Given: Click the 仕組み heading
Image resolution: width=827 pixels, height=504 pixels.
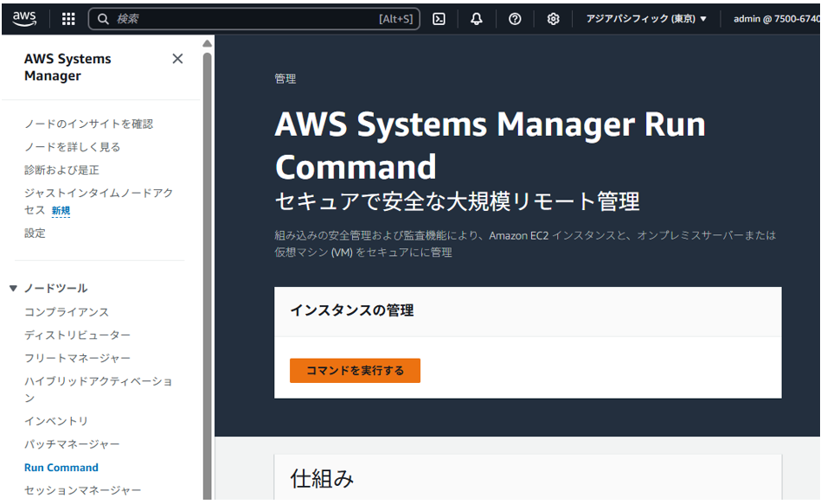Looking at the screenshot, I should click(322, 479).
